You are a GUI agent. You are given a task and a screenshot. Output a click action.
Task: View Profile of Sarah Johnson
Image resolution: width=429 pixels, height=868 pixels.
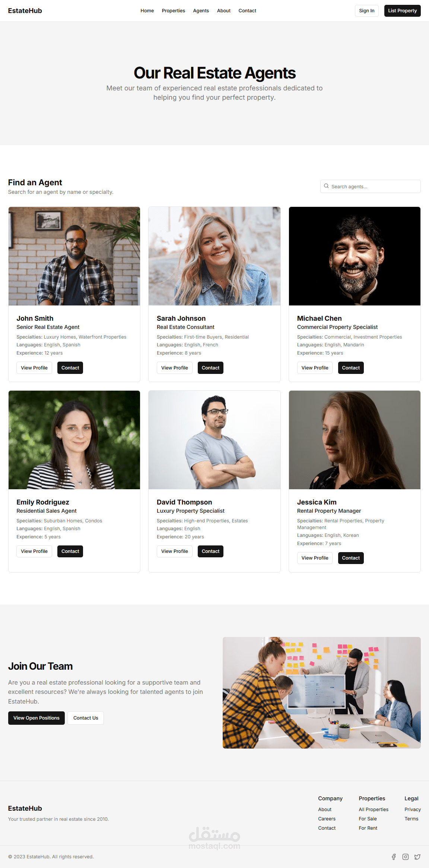pos(175,368)
